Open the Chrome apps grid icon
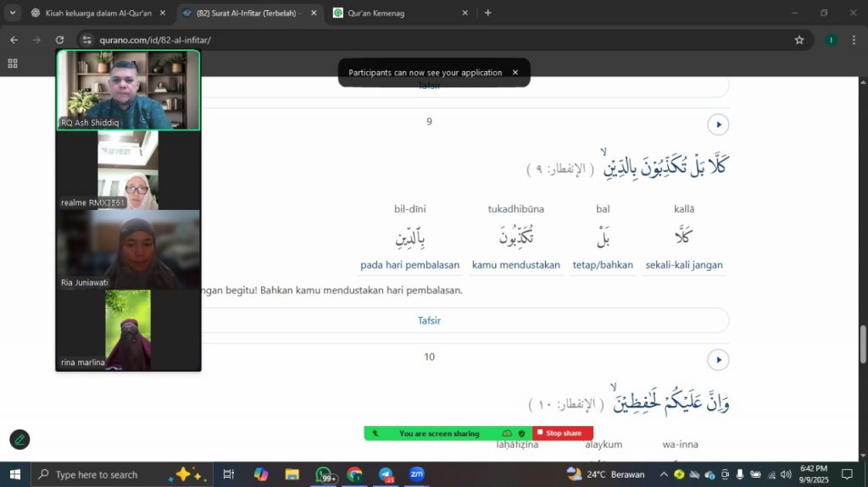868x487 pixels. (x=13, y=64)
